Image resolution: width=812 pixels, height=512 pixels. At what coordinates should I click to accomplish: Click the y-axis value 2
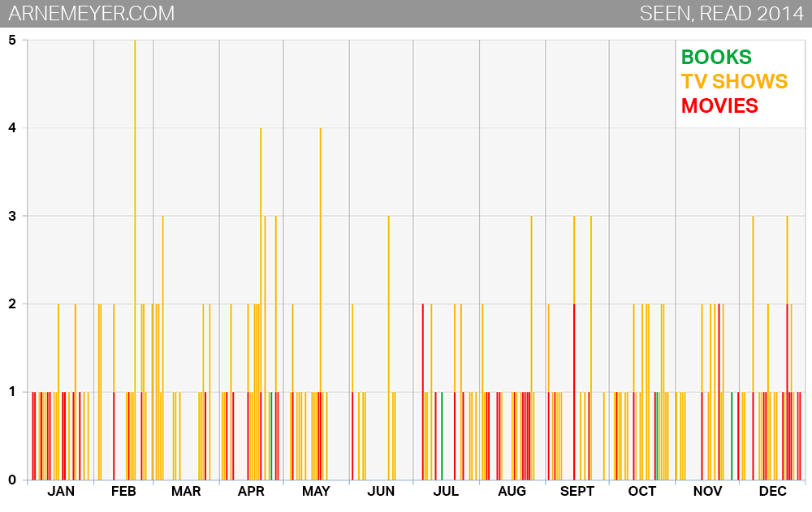tap(12, 304)
